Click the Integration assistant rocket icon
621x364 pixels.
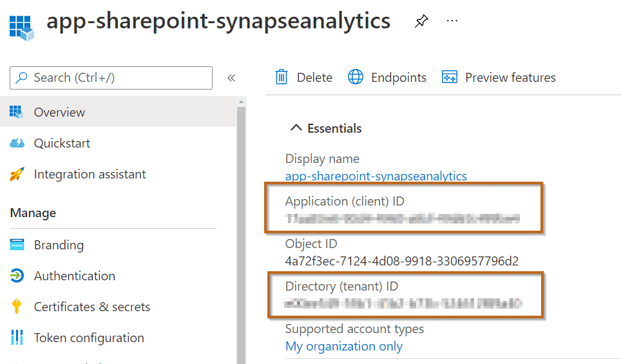[x=17, y=174]
